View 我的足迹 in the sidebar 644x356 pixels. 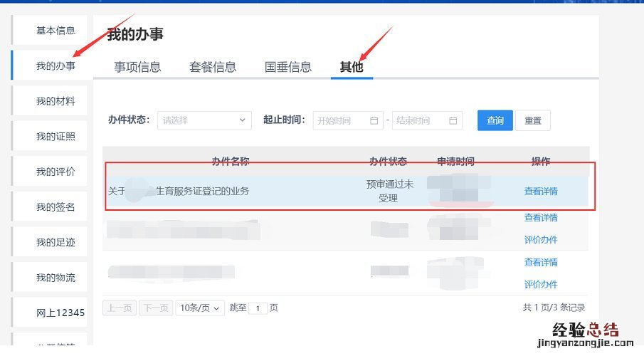coord(50,242)
